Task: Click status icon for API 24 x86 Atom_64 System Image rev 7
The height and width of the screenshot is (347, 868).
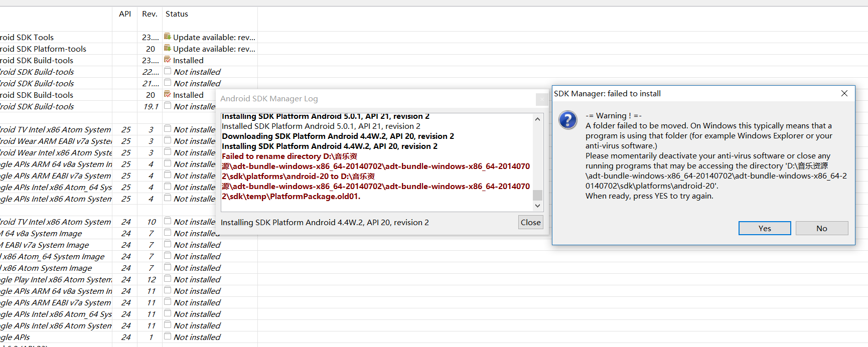Action: [x=168, y=256]
